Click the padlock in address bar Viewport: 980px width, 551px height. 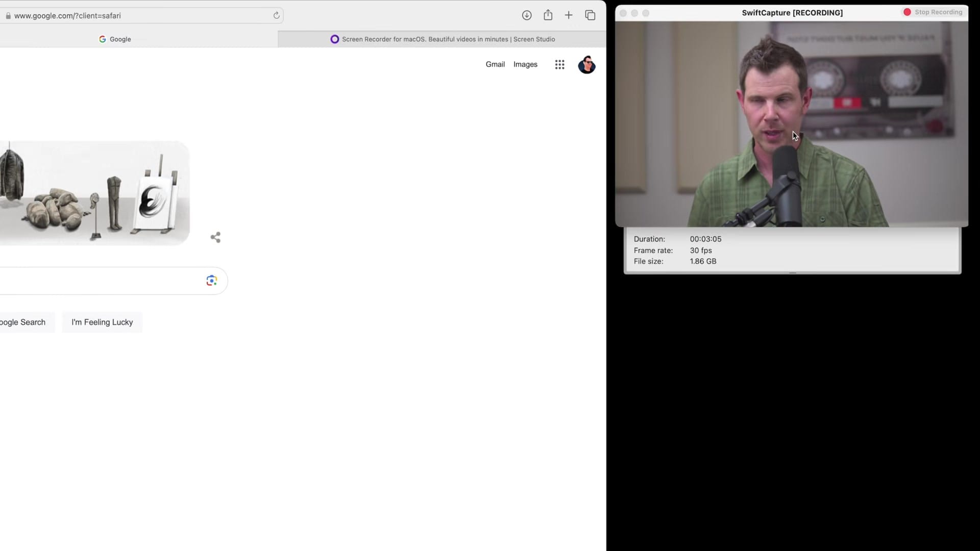(x=8, y=16)
